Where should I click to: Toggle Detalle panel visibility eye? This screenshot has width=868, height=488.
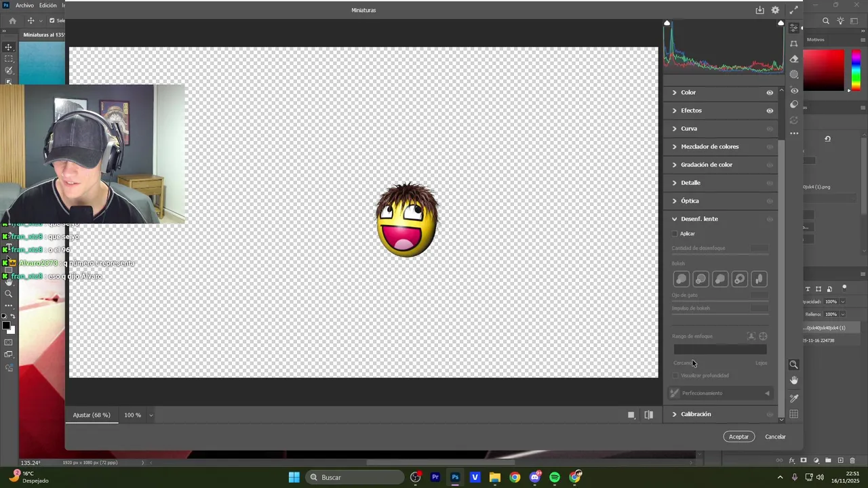point(770,183)
